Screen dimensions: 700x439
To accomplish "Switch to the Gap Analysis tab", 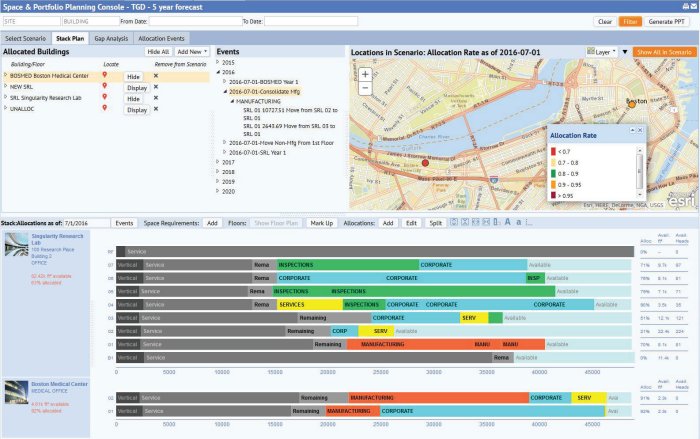I will click(112, 37).
